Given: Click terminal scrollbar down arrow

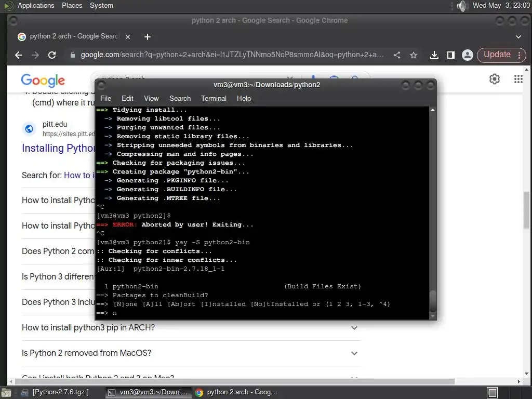Looking at the screenshot, I should click(433, 316).
